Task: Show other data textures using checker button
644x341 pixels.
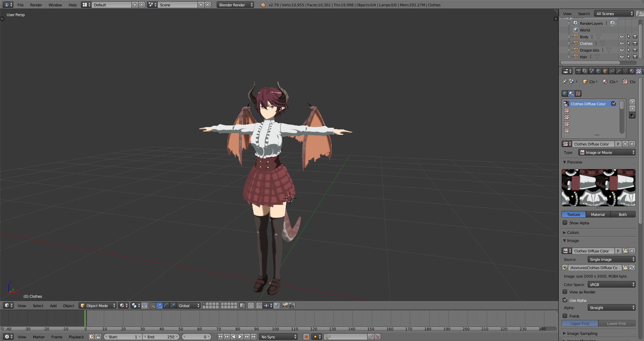Action: tap(578, 94)
